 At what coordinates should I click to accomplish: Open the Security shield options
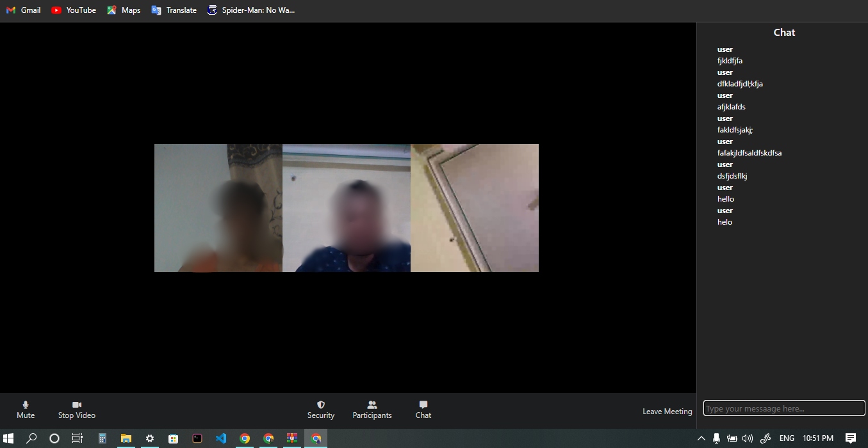(321, 410)
